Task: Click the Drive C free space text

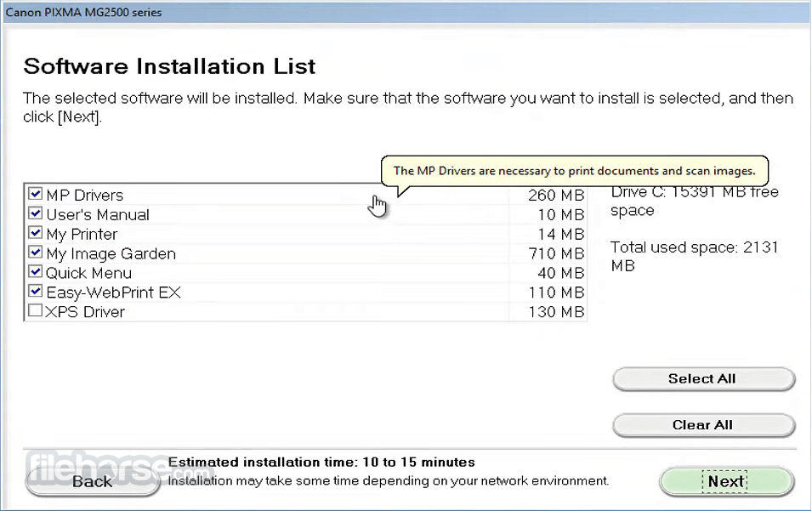Action: (695, 202)
